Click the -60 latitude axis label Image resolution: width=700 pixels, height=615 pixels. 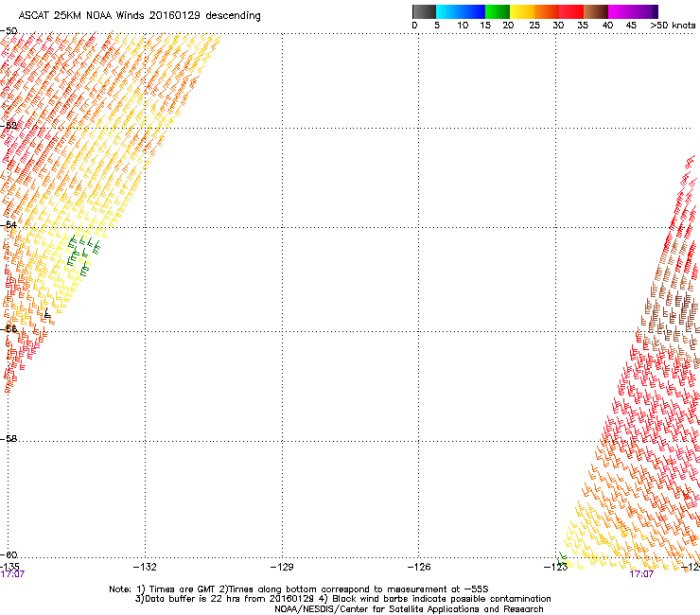(x=9, y=555)
